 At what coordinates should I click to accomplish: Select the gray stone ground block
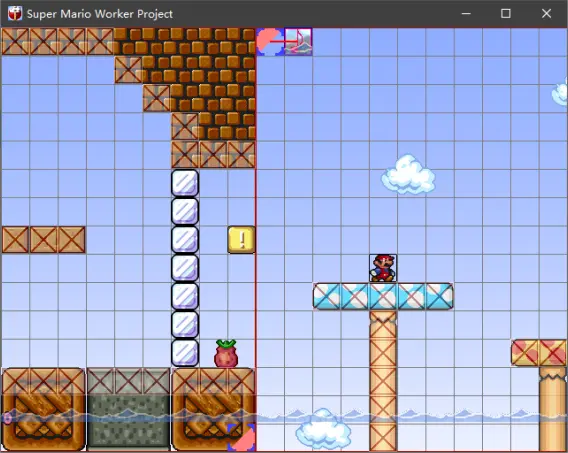pos(128,409)
